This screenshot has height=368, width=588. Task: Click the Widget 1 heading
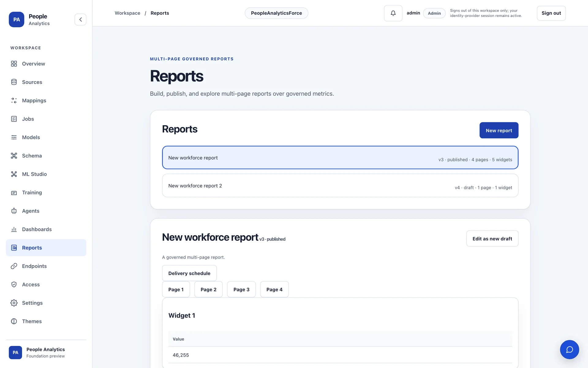click(x=182, y=315)
